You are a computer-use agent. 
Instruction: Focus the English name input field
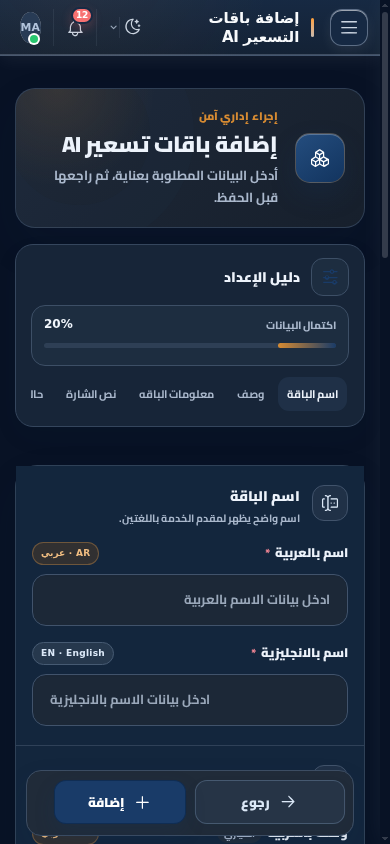point(190,700)
